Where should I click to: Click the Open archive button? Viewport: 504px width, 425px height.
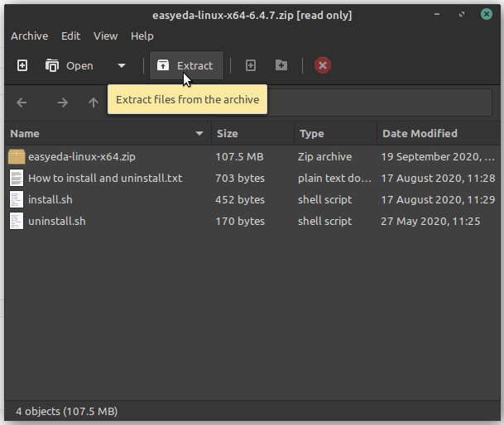[70, 65]
